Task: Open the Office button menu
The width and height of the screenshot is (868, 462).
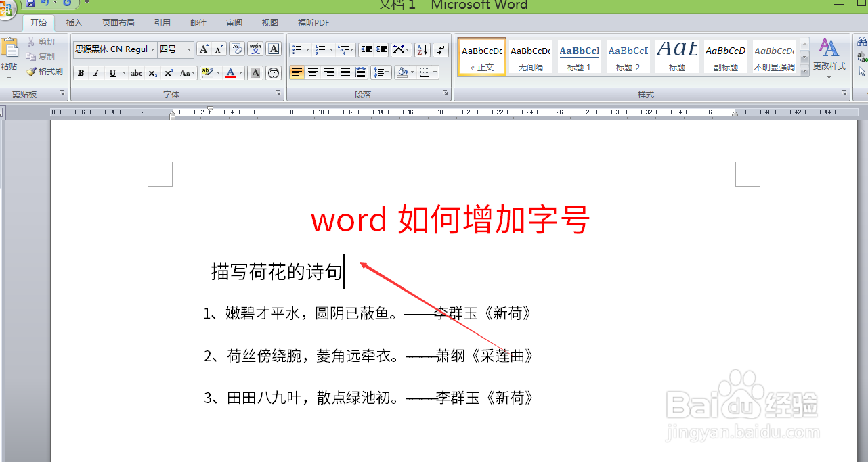Action: [5, 8]
